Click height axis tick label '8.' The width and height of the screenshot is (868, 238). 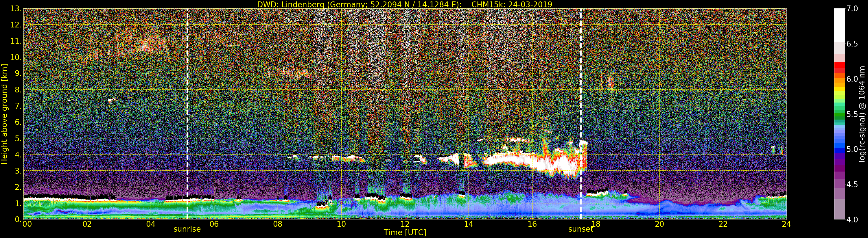click(18, 90)
